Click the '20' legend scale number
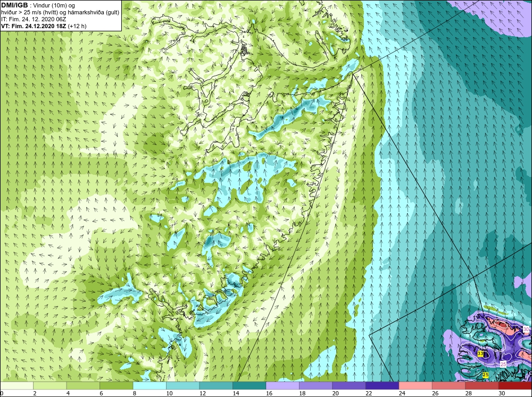The width and height of the screenshot is (532, 397). (x=335, y=393)
